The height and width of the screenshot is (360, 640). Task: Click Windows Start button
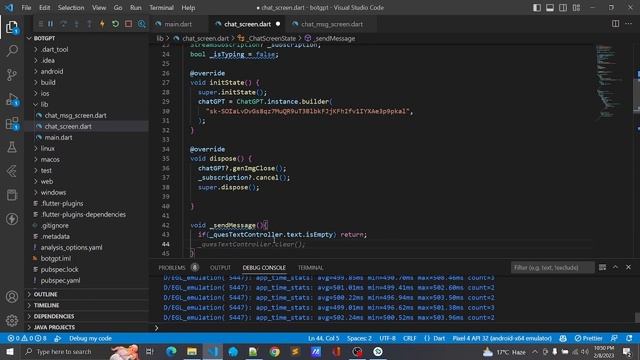pos(10,351)
